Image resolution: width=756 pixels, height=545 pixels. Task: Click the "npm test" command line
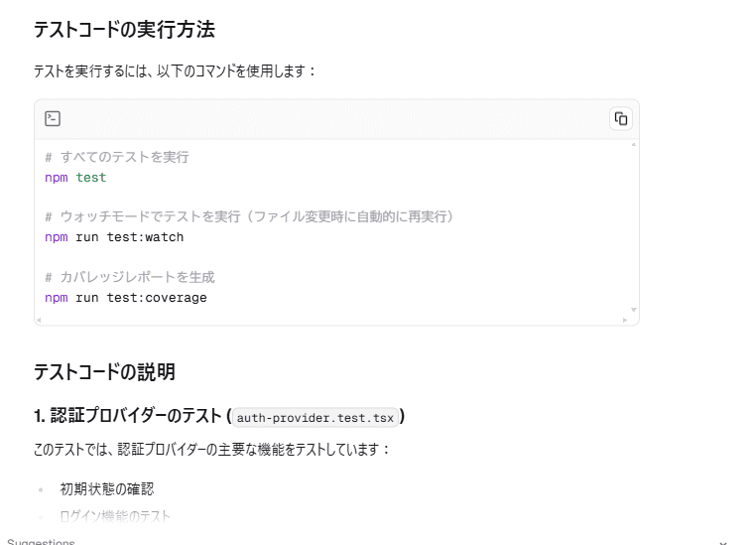click(x=75, y=178)
